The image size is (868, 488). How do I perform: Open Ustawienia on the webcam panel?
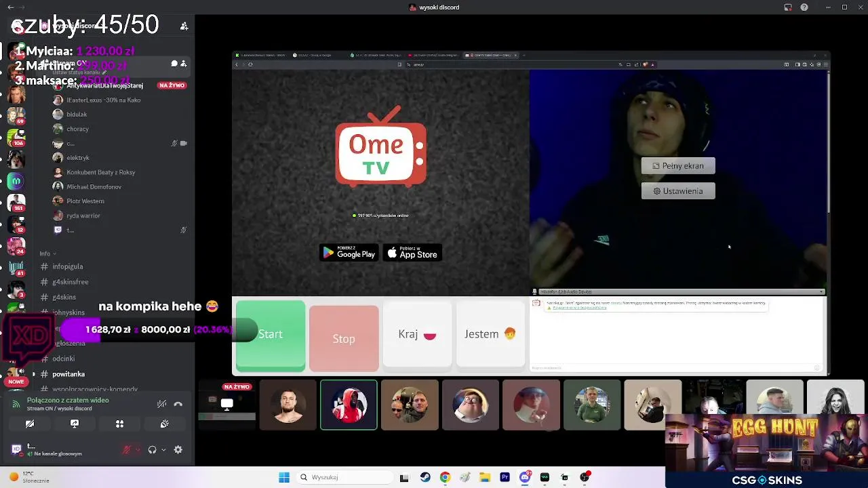click(x=678, y=191)
